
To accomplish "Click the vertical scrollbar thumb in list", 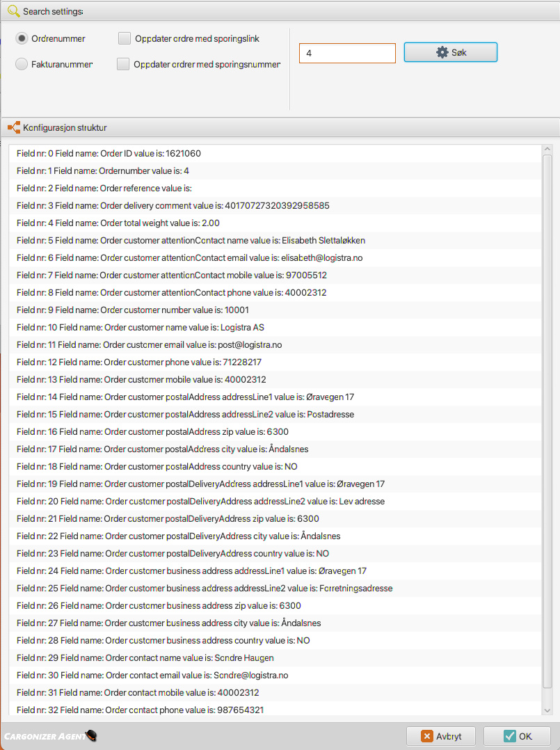I will 547,422.
